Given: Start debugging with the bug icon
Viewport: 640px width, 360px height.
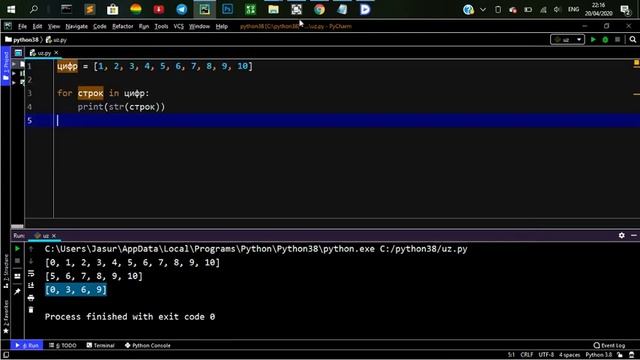Looking at the screenshot, I should [x=605, y=40].
